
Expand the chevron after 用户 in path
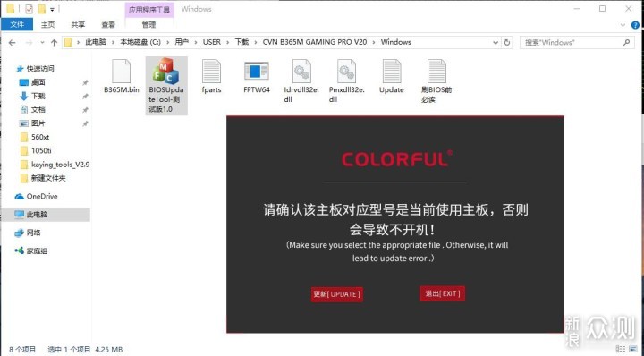pos(196,42)
